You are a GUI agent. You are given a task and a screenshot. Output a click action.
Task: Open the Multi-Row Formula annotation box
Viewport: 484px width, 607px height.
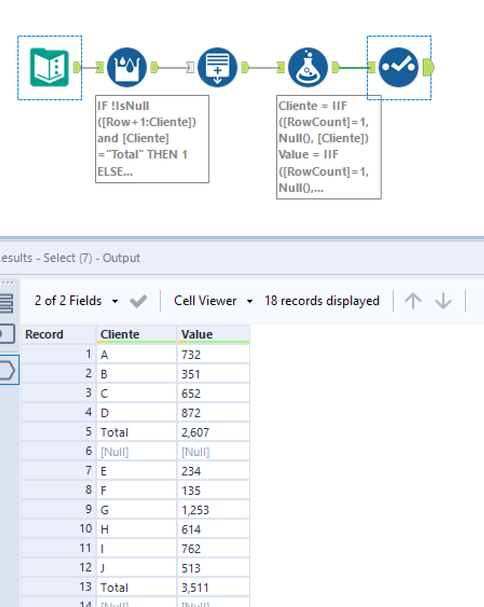pyautogui.click(x=152, y=139)
